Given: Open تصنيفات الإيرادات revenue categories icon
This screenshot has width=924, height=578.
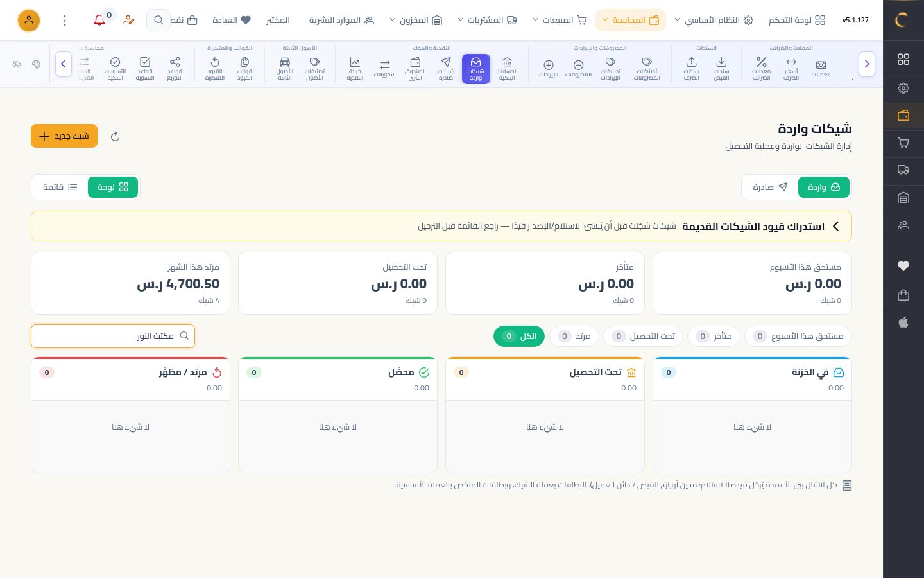Looking at the screenshot, I should coord(610,69).
